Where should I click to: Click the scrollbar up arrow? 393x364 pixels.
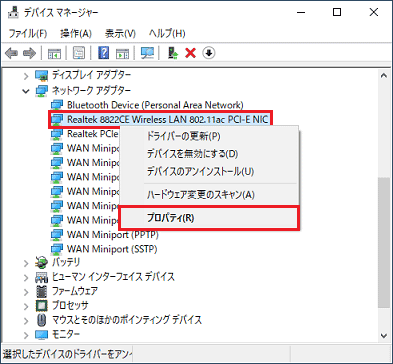(384, 76)
